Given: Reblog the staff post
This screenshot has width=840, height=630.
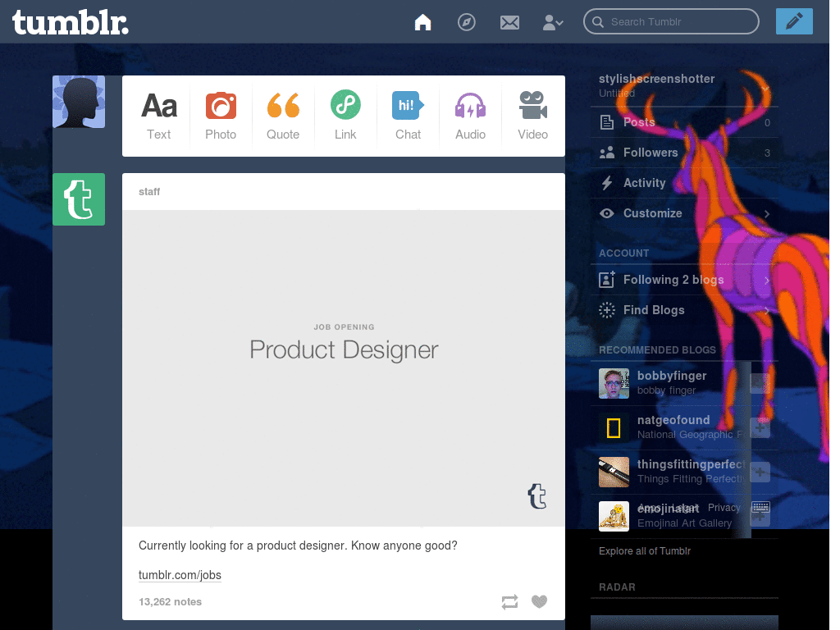Looking at the screenshot, I should 509,601.
